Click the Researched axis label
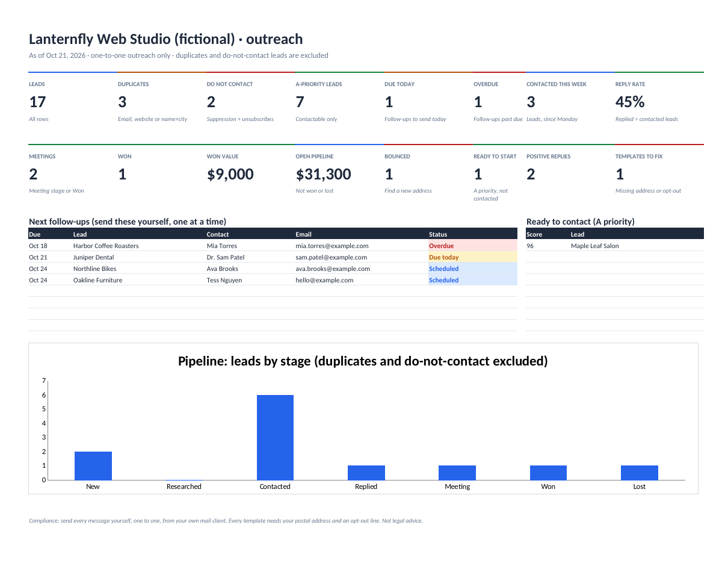Viewport: 728px width, 563px height. (x=184, y=487)
